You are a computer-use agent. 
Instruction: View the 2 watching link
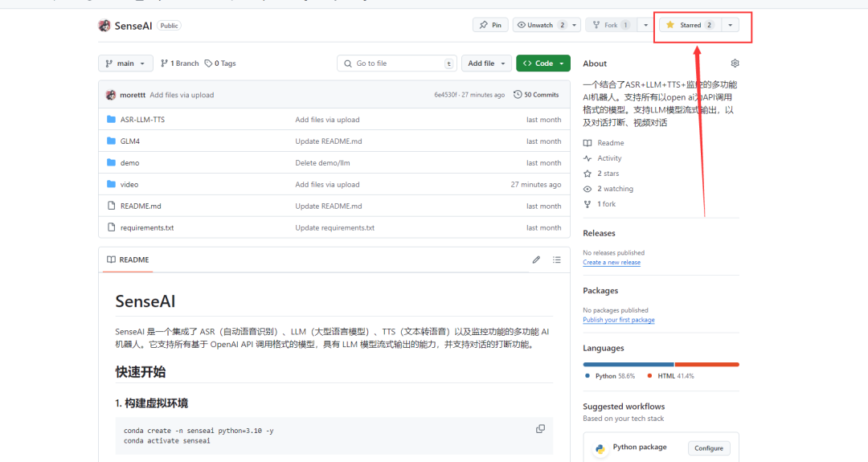pos(608,189)
